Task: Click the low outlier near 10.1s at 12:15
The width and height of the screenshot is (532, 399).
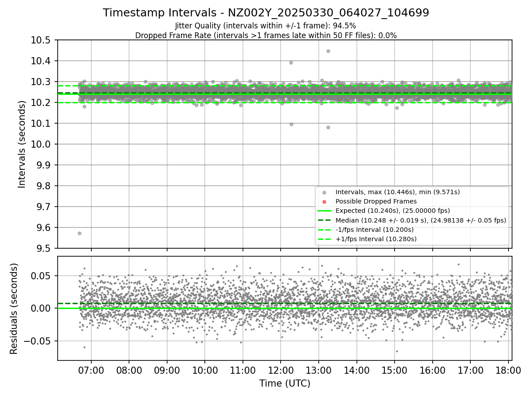Action: (x=291, y=124)
